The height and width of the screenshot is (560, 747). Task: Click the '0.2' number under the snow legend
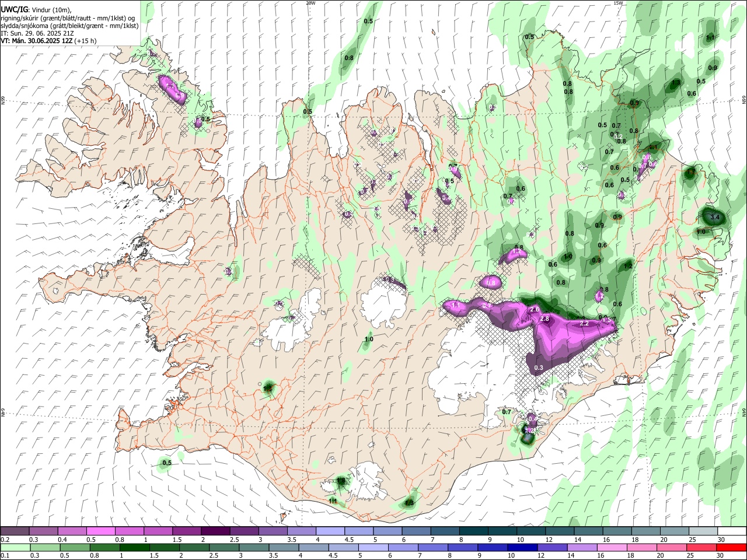pos(5,540)
